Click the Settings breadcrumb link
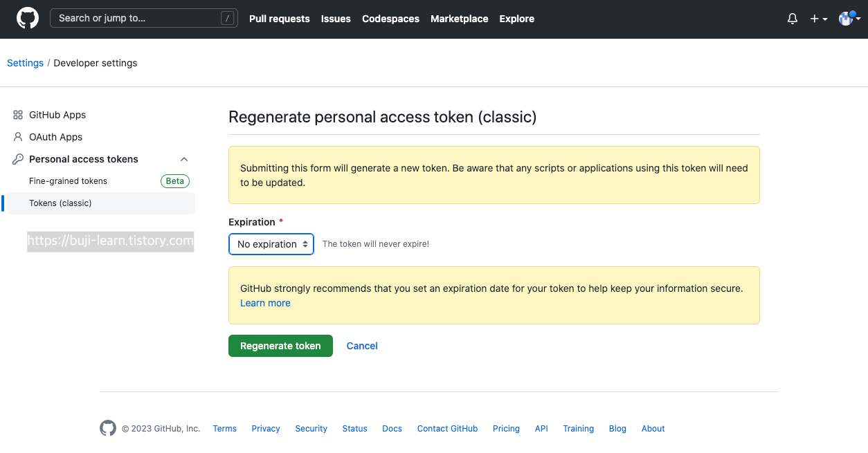This screenshot has width=868, height=453. click(x=25, y=63)
